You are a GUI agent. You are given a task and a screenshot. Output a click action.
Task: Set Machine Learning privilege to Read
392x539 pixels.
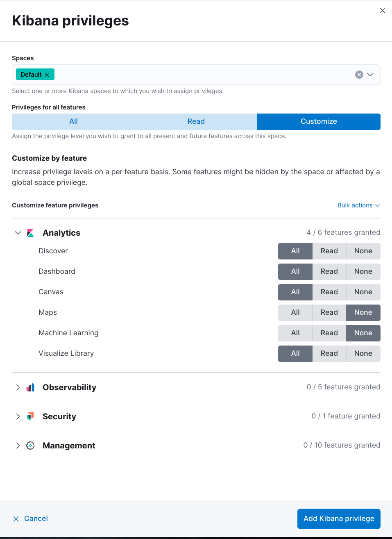coord(329,333)
